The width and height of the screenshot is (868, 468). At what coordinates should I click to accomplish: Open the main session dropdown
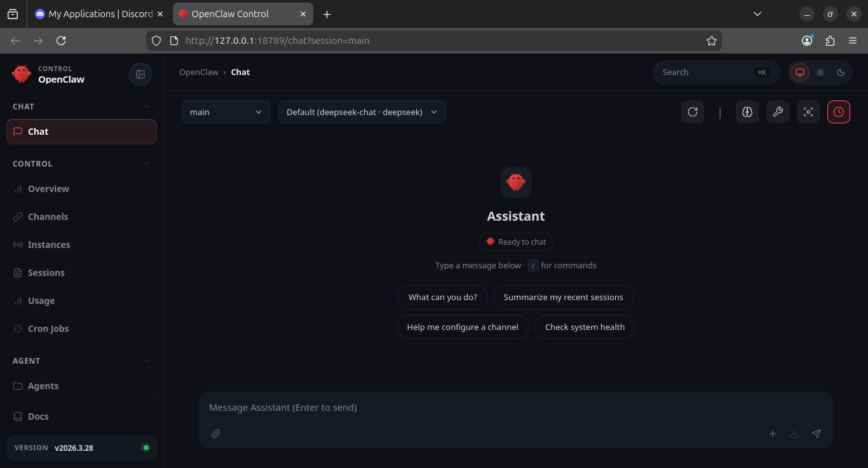point(226,112)
